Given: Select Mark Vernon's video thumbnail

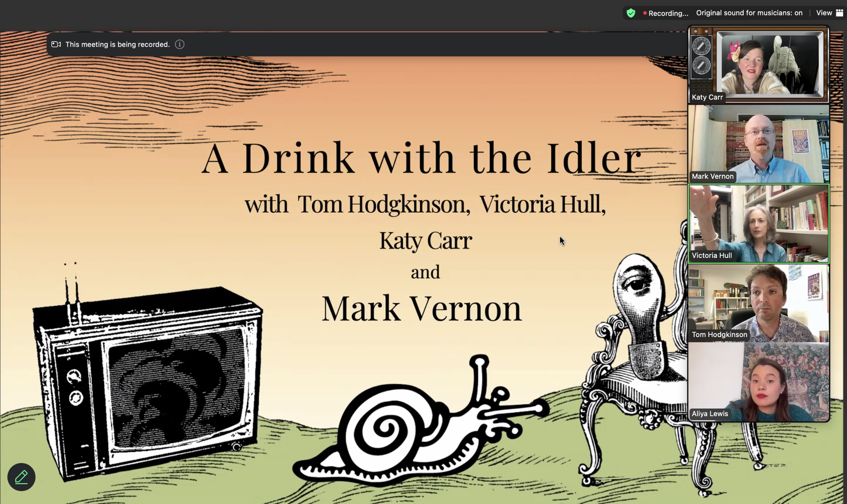Looking at the screenshot, I should [759, 144].
